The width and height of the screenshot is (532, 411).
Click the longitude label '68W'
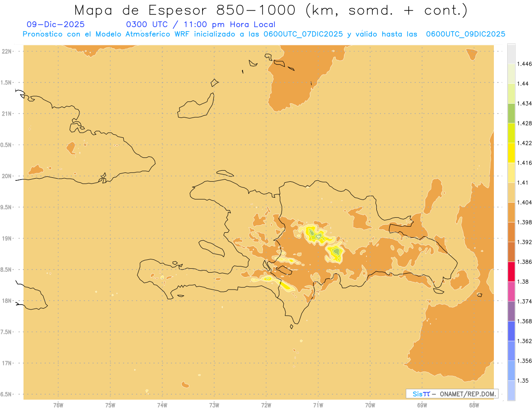[x=474, y=405]
